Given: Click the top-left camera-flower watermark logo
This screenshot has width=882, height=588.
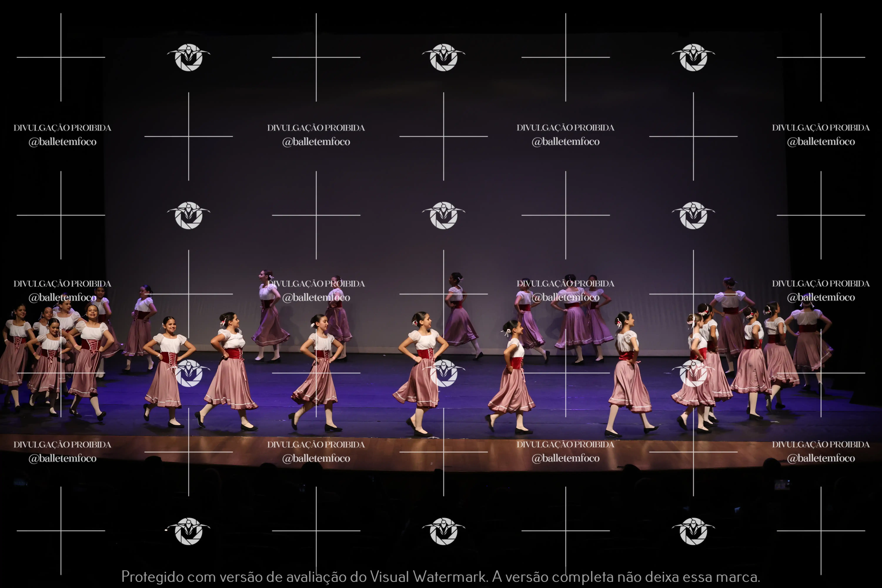Looking at the screenshot, I should click(x=189, y=57).
